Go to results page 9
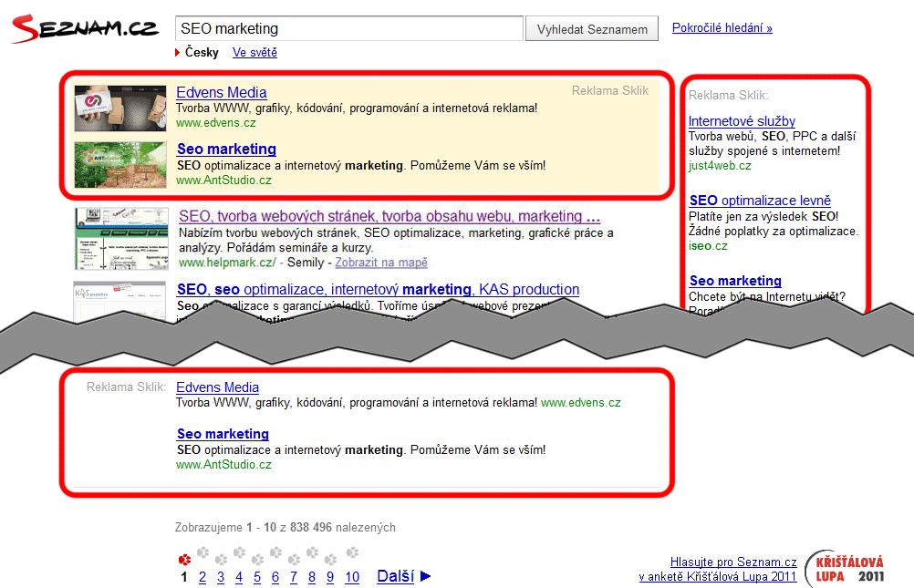 pos(330,577)
